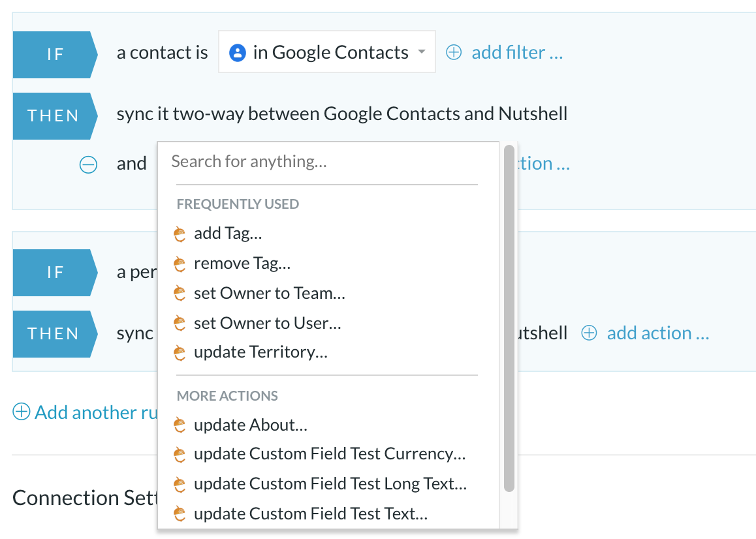Screen dimensions: 756x539
Task: Click the 'add filter ...' link
Action: 517,52
